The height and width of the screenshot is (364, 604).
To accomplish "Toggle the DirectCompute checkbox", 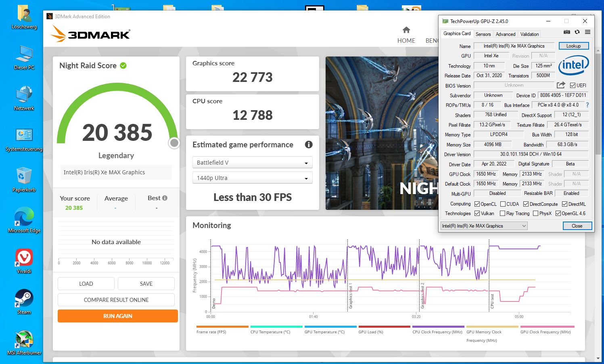I will tap(526, 204).
